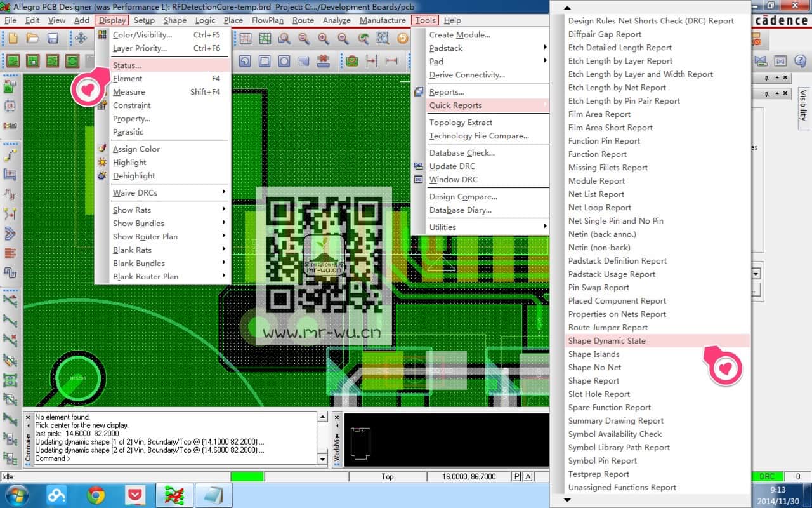
Task: Click the U1 component icon in left sidebar
Action: coord(10,106)
